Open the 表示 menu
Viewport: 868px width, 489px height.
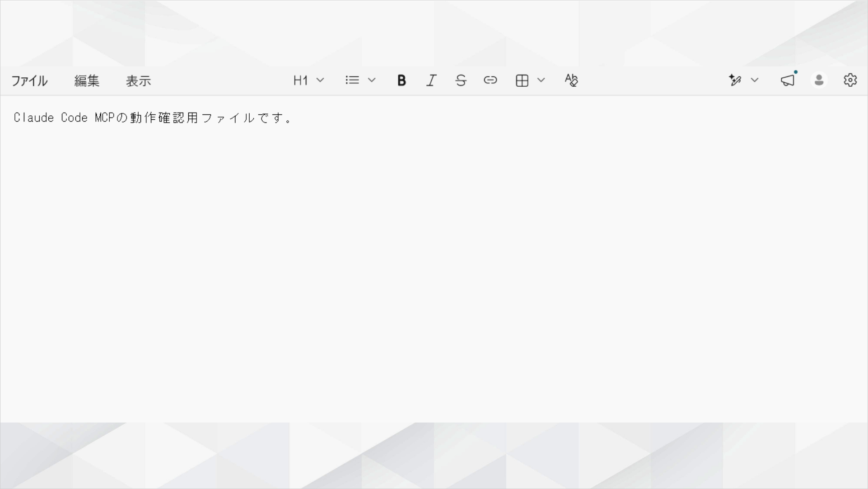click(x=138, y=81)
